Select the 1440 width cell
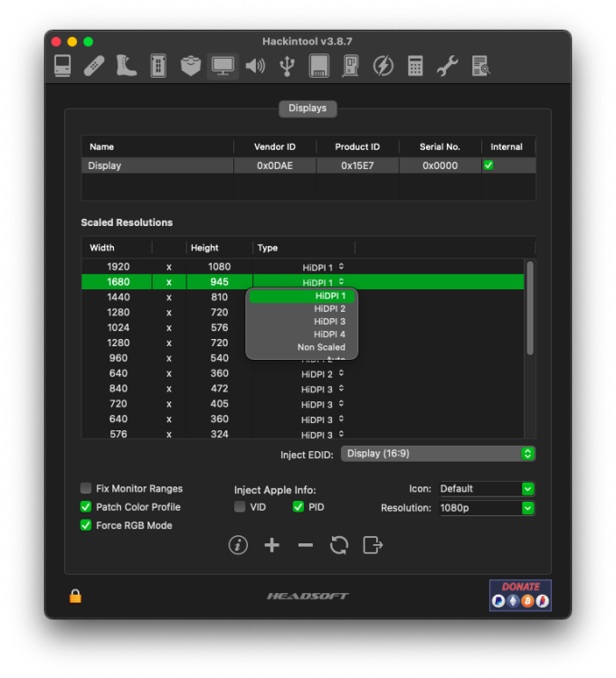 [x=118, y=297]
